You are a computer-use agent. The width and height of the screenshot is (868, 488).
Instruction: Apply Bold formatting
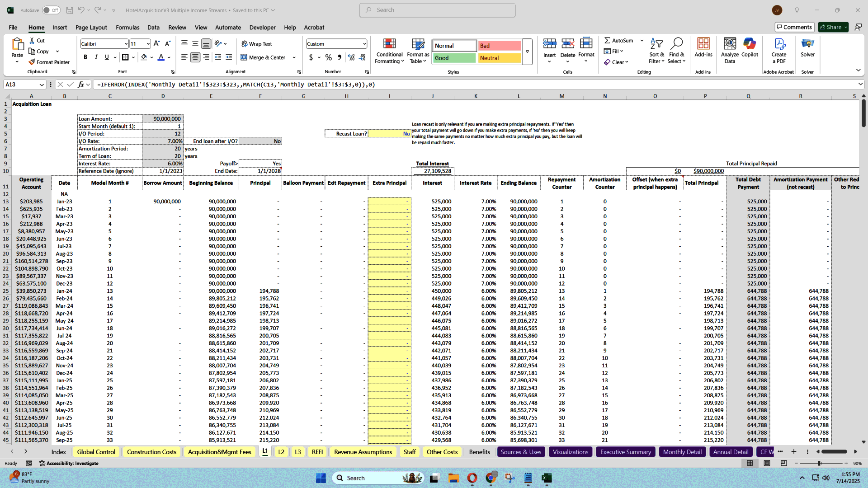point(85,57)
